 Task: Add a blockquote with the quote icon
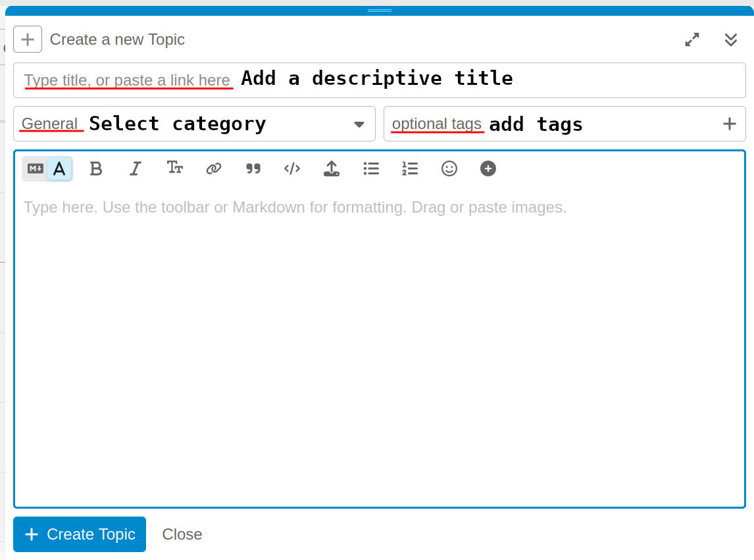(x=253, y=169)
